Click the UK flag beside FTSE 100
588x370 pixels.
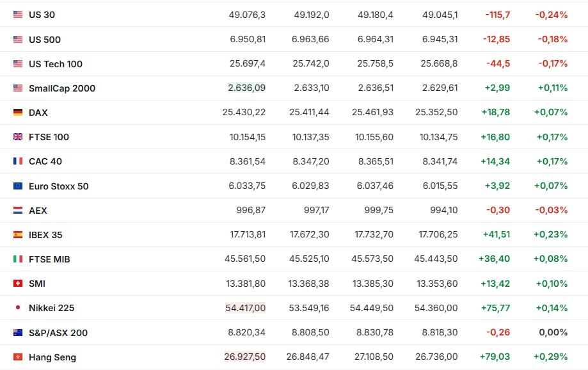point(18,137)
